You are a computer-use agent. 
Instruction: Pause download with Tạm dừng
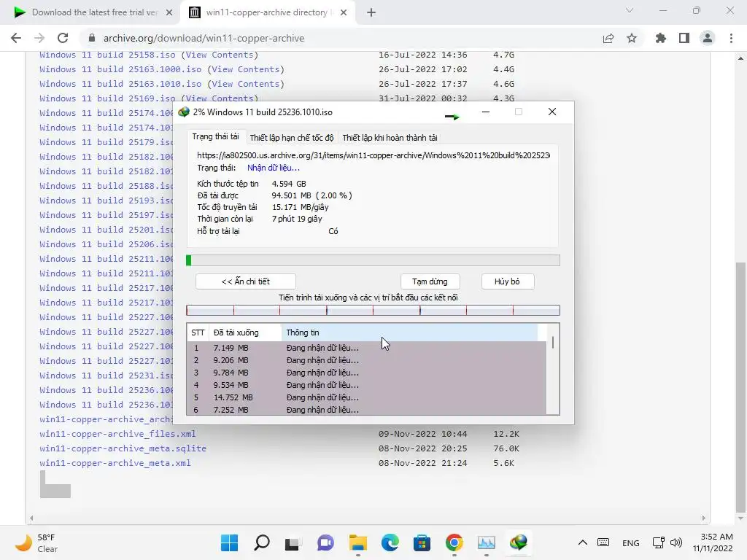pos(430,281)
